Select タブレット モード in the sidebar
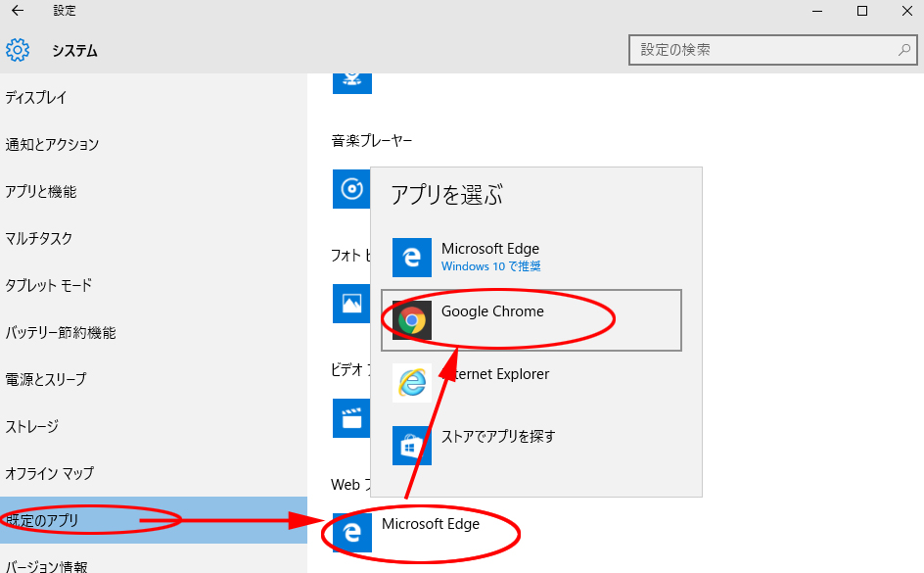 [x=154, y=285]
